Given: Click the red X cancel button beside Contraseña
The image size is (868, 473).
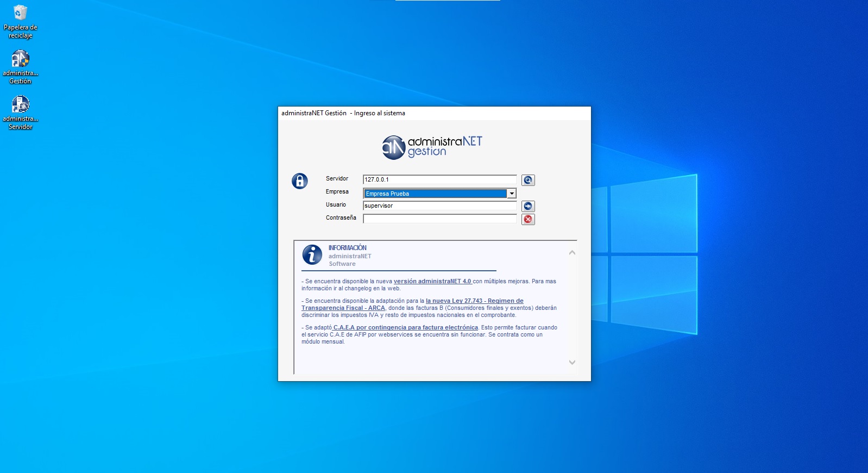Looking at the screenshot, I should pyautogui.click(x=528, y=219).
